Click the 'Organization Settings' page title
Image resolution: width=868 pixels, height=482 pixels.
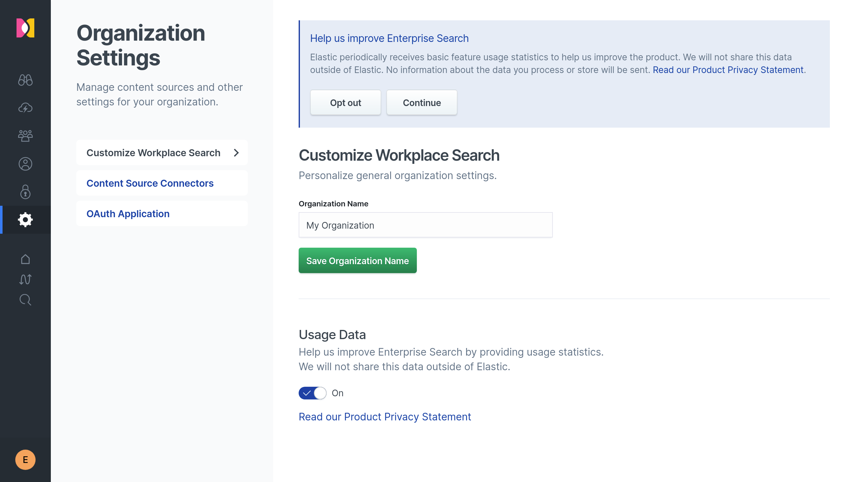(x=141, y=45)
